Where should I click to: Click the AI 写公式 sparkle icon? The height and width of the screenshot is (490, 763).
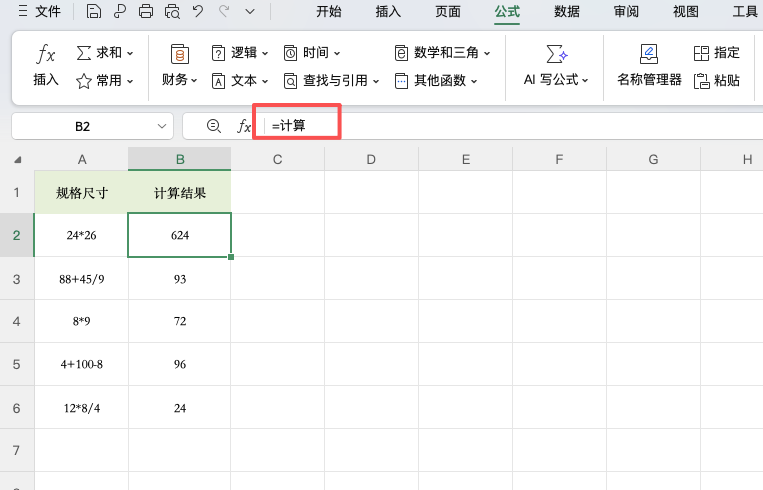point(557,54)
